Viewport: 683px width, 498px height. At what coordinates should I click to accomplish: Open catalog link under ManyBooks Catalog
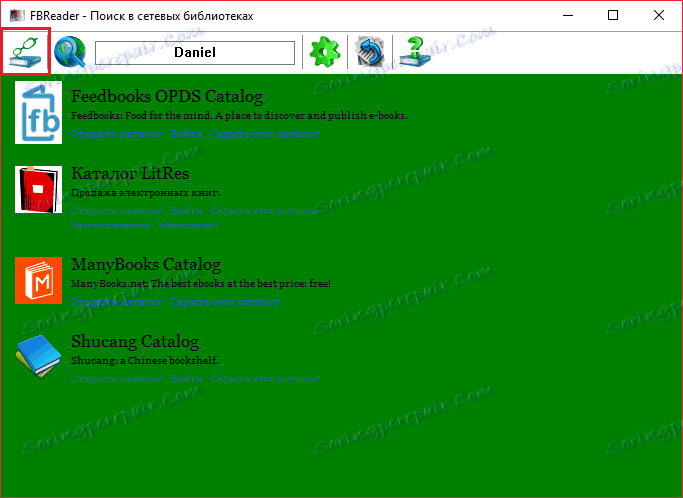click(x=117, y=302)
